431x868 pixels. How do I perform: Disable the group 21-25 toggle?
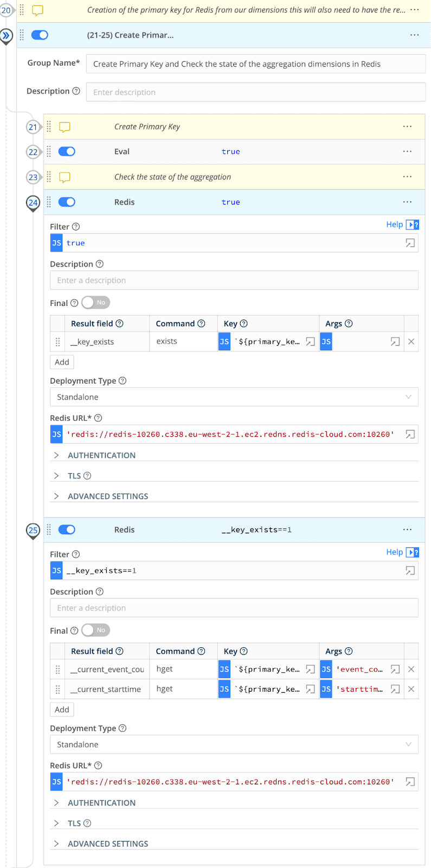click(x=40, y=35)
